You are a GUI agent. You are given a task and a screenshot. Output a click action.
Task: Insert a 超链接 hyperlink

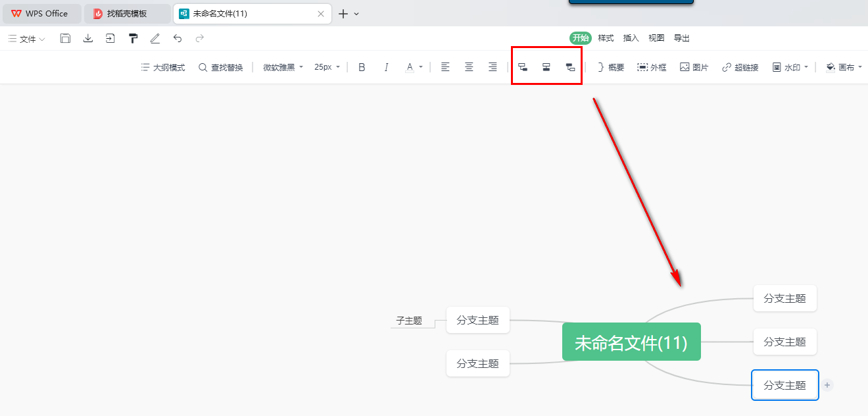740,67
